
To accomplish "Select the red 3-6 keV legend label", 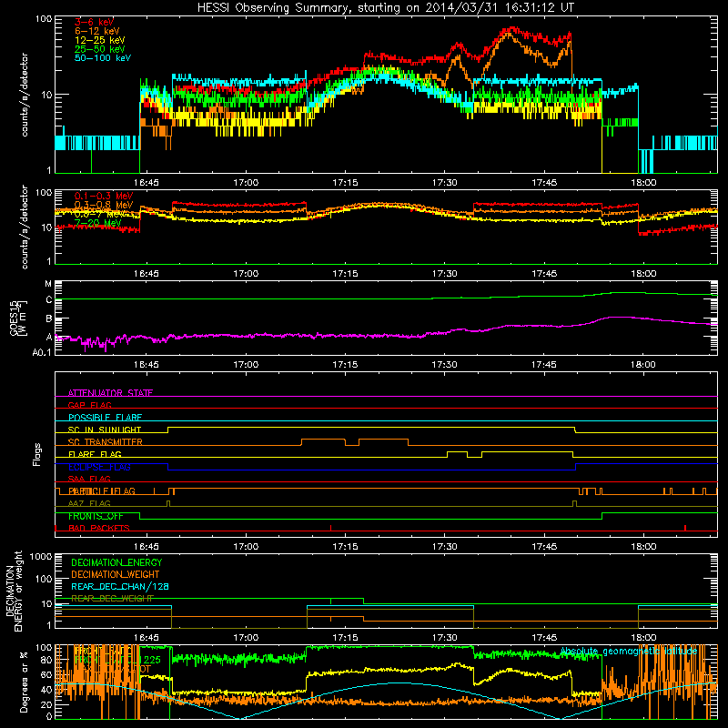I will 94,22.
